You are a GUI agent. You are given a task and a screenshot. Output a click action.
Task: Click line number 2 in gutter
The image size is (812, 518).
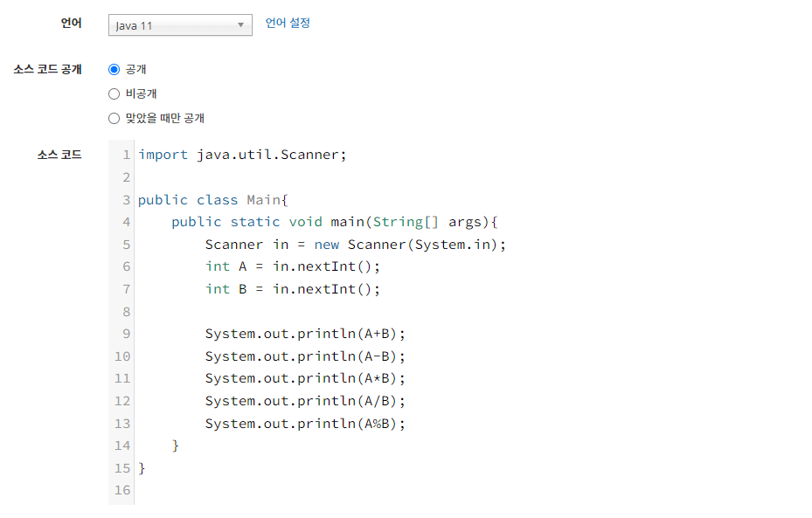click(x=127, y=177)
